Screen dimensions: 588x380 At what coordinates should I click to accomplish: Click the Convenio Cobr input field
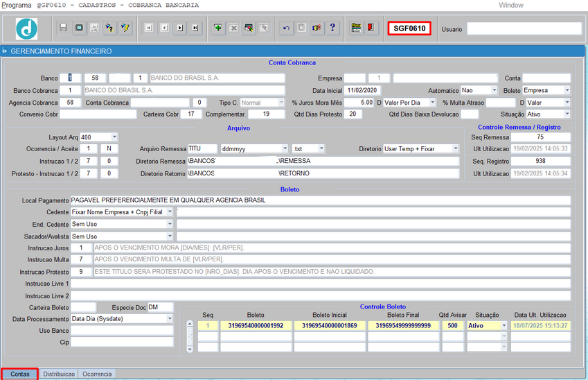tap(98, 114)
